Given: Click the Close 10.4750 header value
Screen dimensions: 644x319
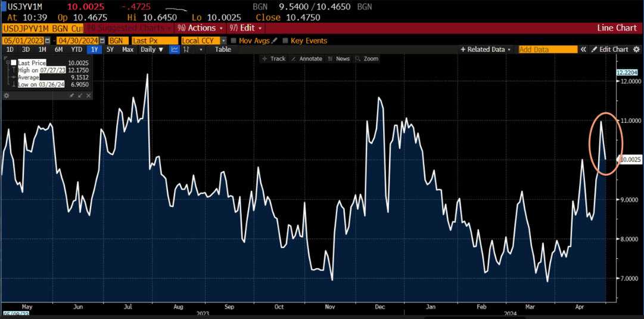Looking at the screenshot, I should tap(287, 18).
